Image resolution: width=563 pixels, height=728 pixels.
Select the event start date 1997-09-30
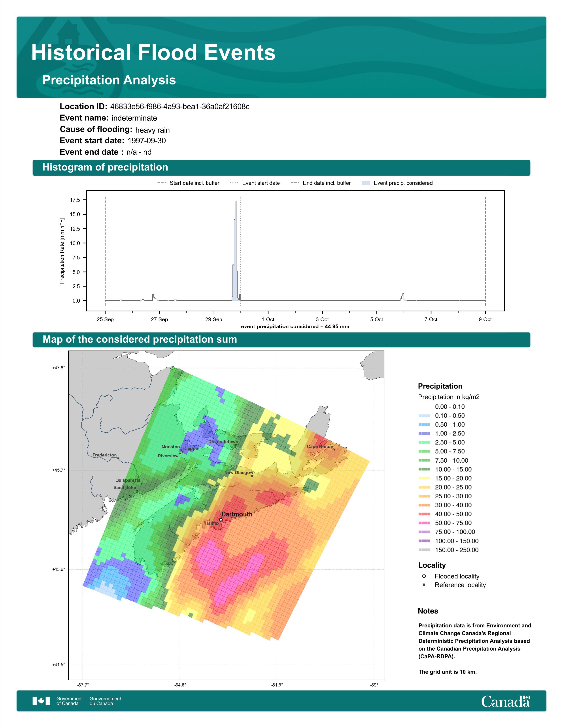(147, 141)
